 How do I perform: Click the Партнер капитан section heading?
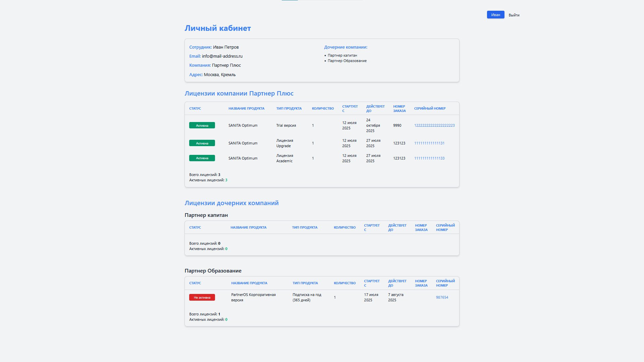[206, 215]
